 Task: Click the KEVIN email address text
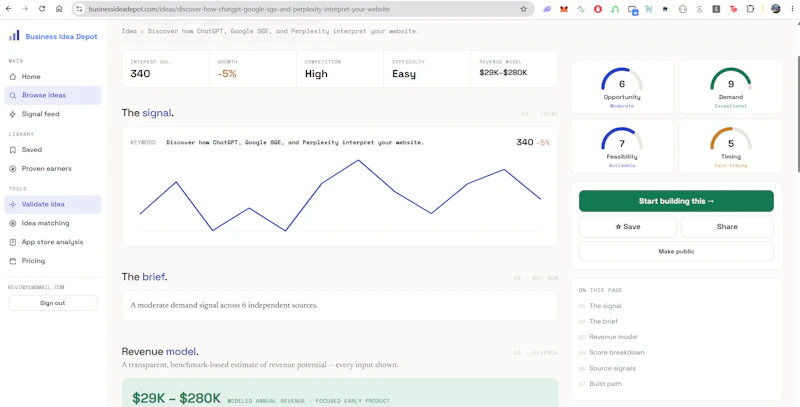pyautogui.click(x=36, y=287)
